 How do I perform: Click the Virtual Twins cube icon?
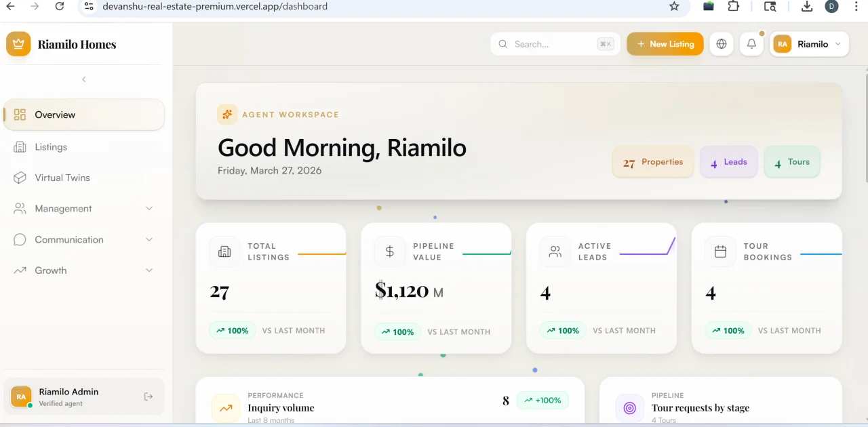click(x=20, y=178)
